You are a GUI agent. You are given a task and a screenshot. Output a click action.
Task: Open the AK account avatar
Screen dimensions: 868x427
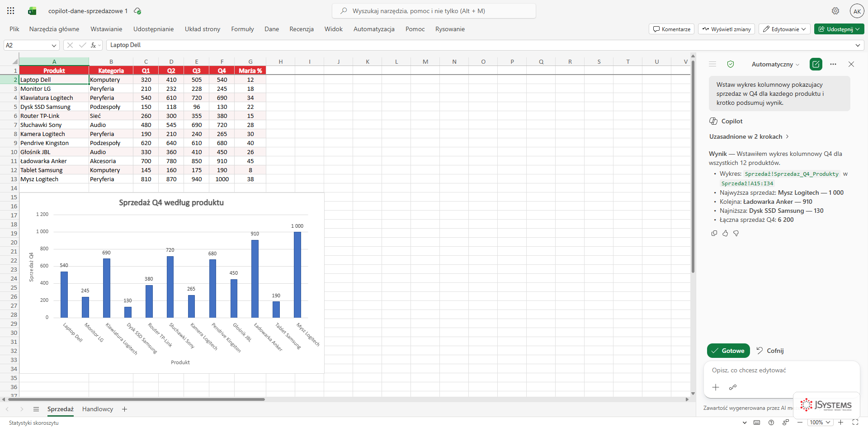(x=857, y=11)
